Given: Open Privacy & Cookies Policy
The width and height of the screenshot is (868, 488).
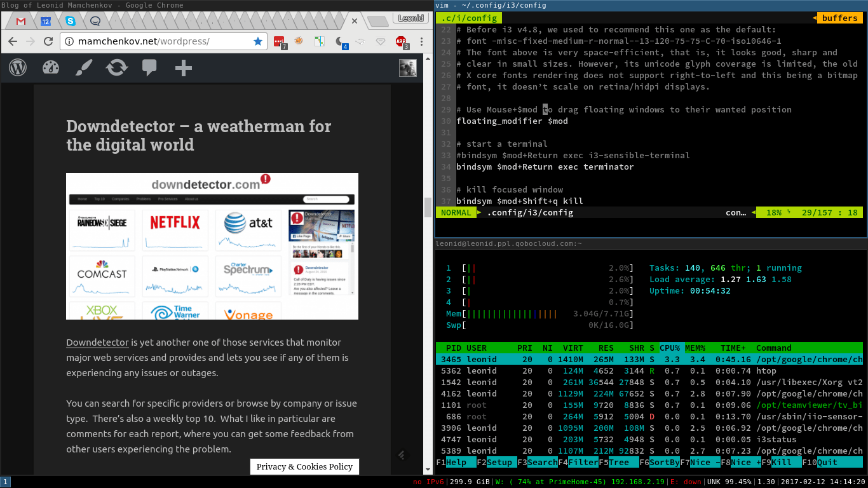Looking at the screenshot, I should click(x=304, y=466).
